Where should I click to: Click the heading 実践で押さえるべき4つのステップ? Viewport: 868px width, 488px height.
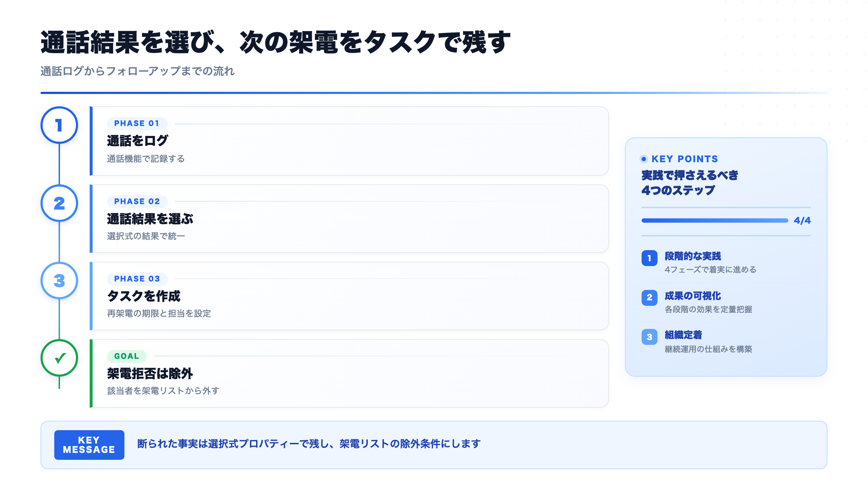click(x=690, y=183)
